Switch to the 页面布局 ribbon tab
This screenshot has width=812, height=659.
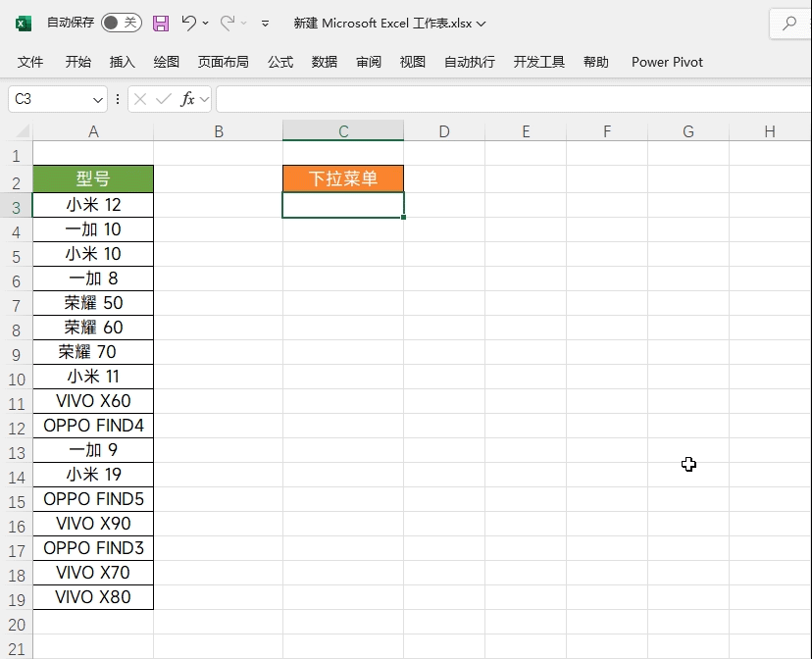pos(224,62)
